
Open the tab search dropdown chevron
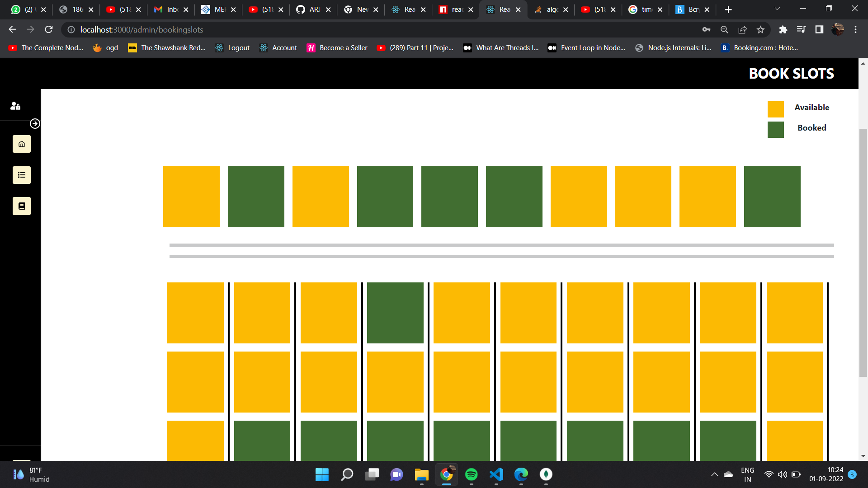pyautogui.click(x=777, y=9)
